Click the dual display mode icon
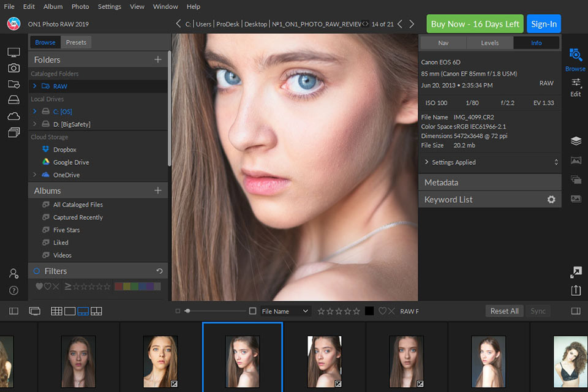588x392 pixels. click(34, 311)
